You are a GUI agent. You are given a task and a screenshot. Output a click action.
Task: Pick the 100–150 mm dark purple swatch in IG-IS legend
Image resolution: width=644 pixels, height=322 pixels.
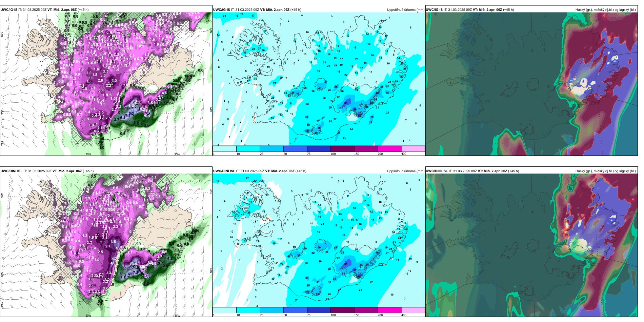click(x=342, y=149)
